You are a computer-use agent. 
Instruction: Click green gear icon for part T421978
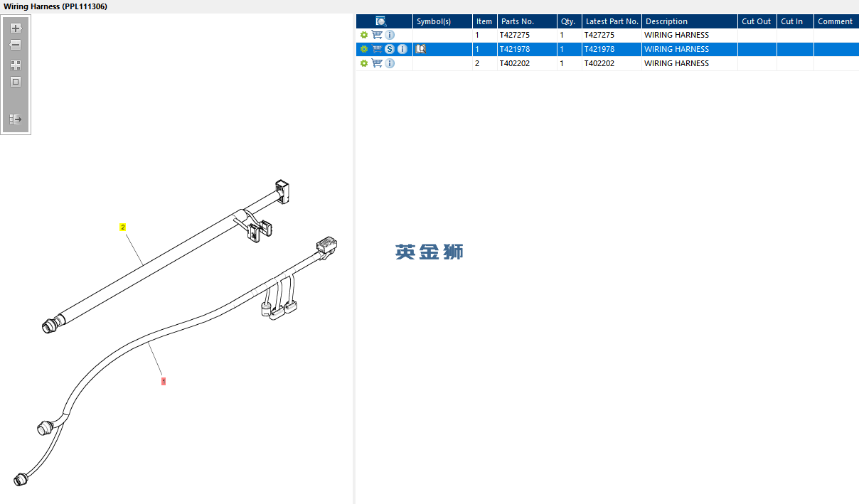pos(364,49)
